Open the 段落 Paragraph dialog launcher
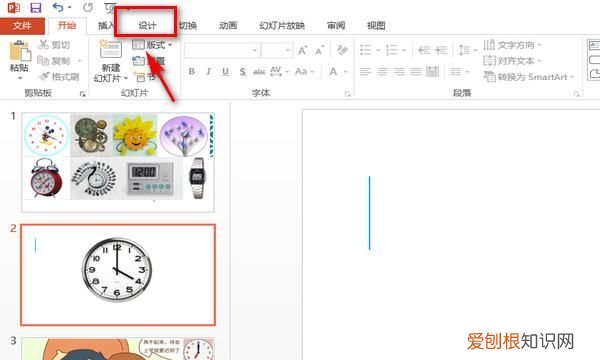Screen dimensions: 600x360 (x=577, y=94)
